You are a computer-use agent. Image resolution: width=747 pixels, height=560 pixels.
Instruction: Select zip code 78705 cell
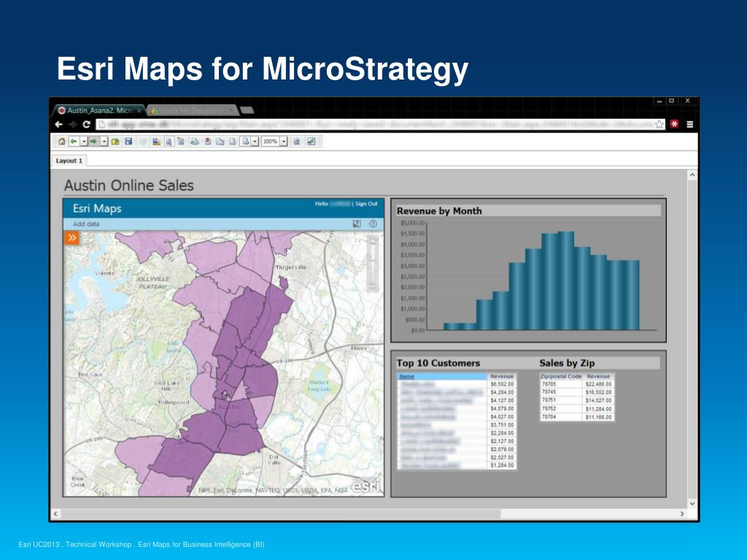click(x=561, y=384)
